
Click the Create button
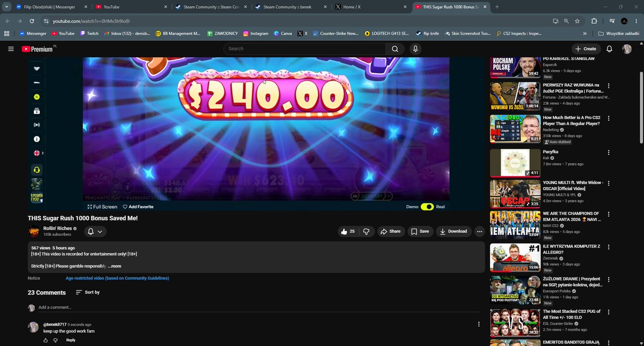pyautogui.click(x=586, y=49)
